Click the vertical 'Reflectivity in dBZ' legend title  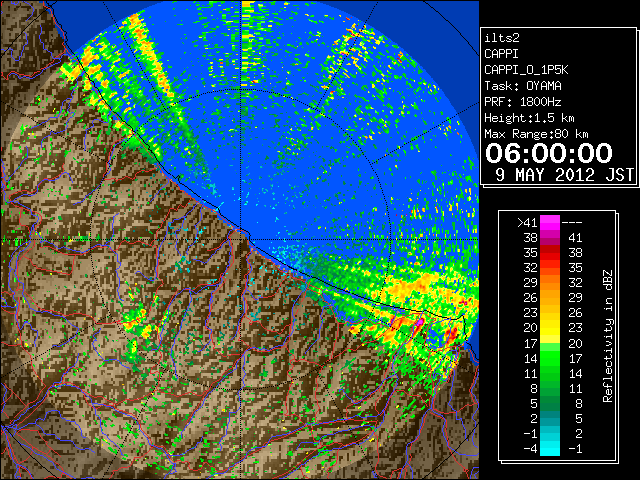coord(608,336)
